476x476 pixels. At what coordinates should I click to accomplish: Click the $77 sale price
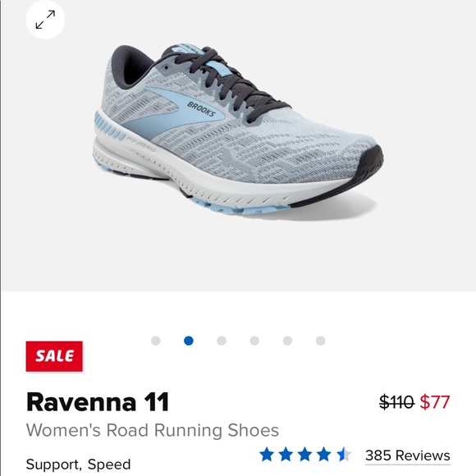(x=435, y=402)
